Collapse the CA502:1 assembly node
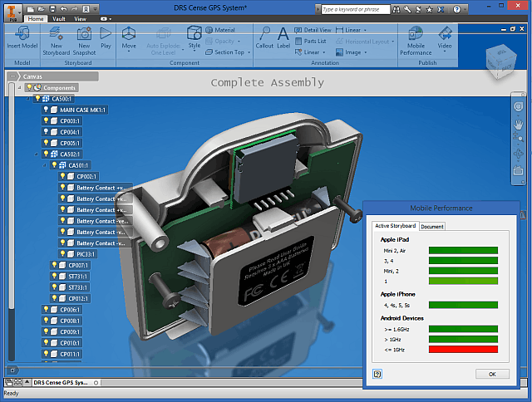Viewport: 532px width, 402px height. (36, 154)
